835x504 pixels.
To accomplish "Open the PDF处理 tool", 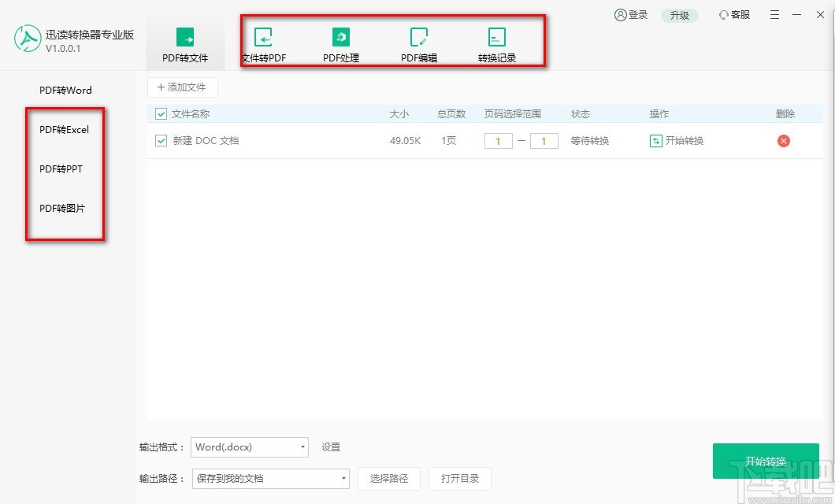I will click(340, 43).
